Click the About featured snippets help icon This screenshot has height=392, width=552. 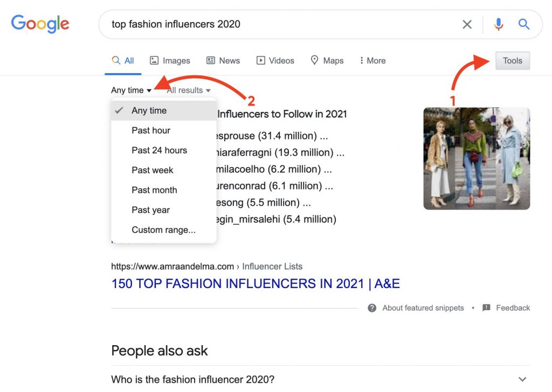[372, 308]
